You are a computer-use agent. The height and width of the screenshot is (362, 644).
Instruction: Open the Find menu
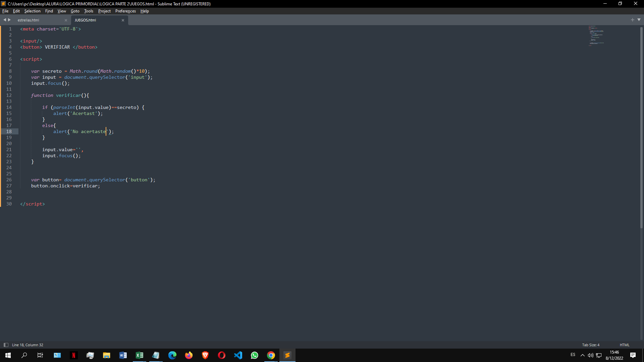(49, 11)
